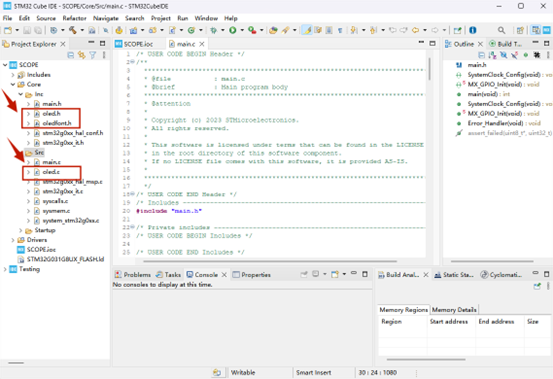Switch to the Problems tab
Screen dimensions: 553x379
pyautogui.click(x=133, y=275)
